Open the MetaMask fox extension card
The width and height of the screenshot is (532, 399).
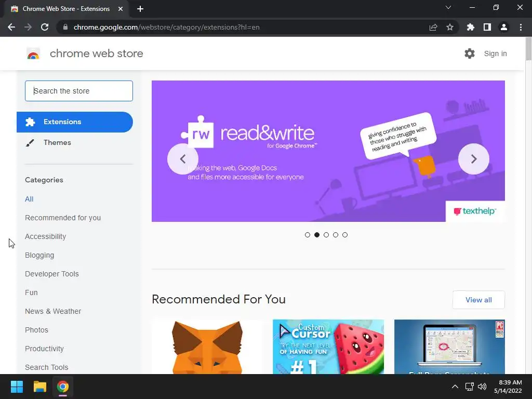[207, 347]
